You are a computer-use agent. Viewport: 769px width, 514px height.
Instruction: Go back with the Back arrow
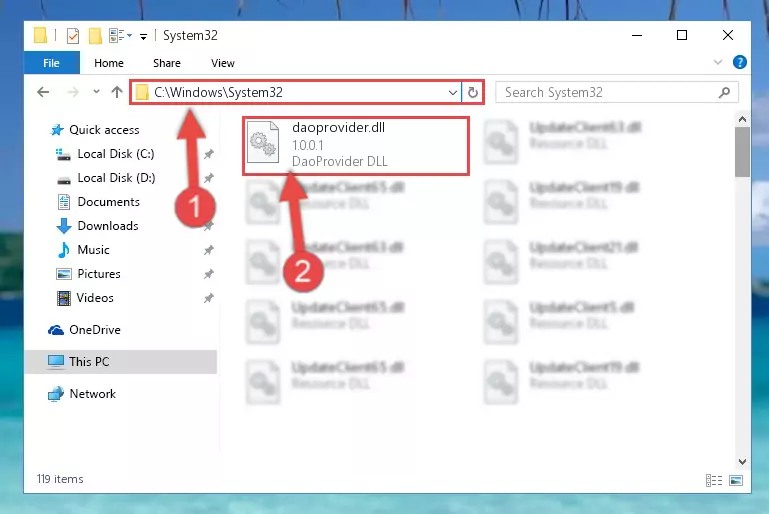pos(43,92)
